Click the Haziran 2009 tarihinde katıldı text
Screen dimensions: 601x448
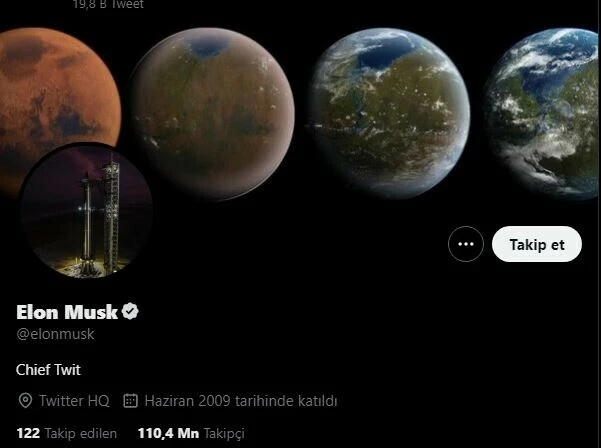click(241, 401)
